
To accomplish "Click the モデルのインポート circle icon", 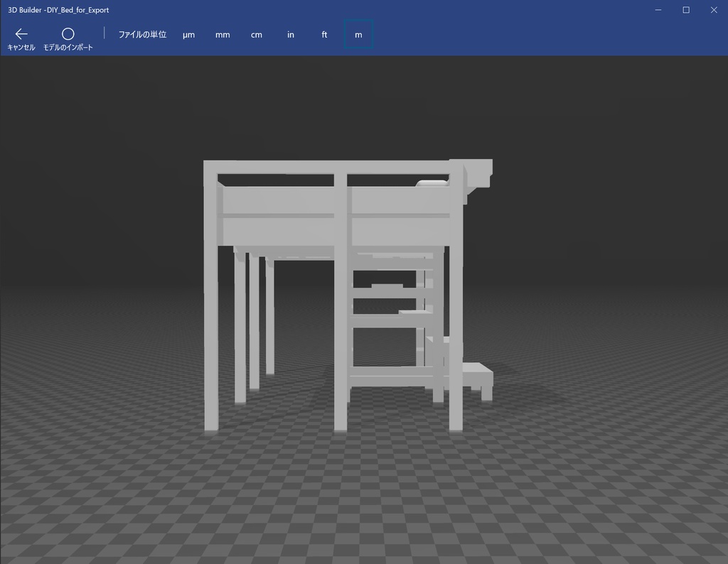I will [68, 33].
